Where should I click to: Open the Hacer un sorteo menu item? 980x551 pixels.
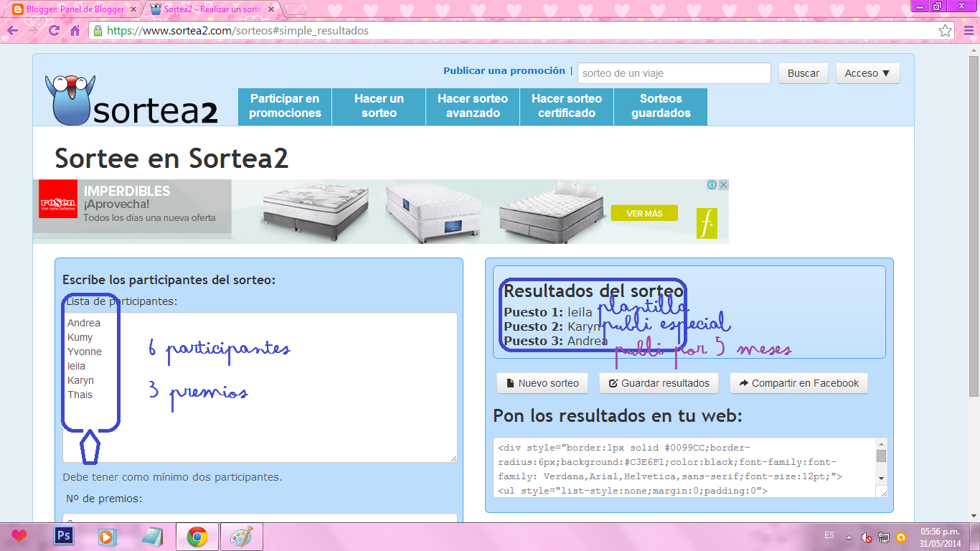pyautogui.click(x=379, y=106)
